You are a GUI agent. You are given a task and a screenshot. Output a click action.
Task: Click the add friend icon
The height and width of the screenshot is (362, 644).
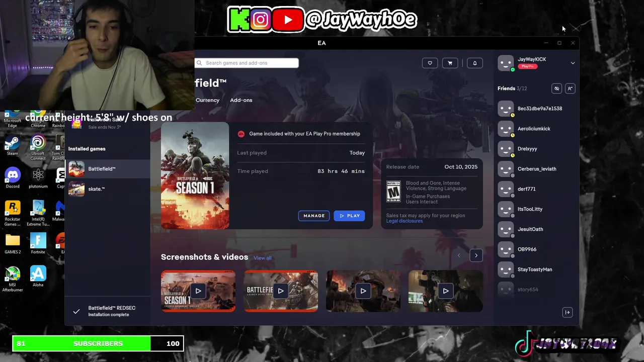point(570,88)
